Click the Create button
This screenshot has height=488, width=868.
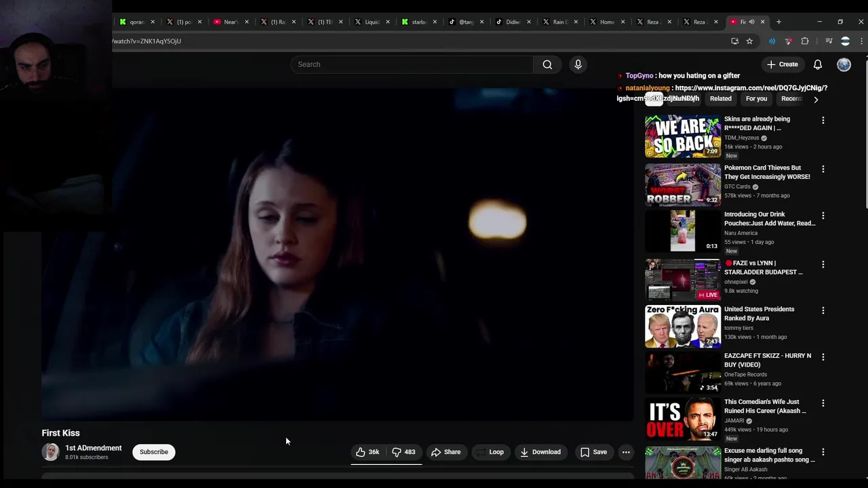pyautogui.click(x=783, y=64)
